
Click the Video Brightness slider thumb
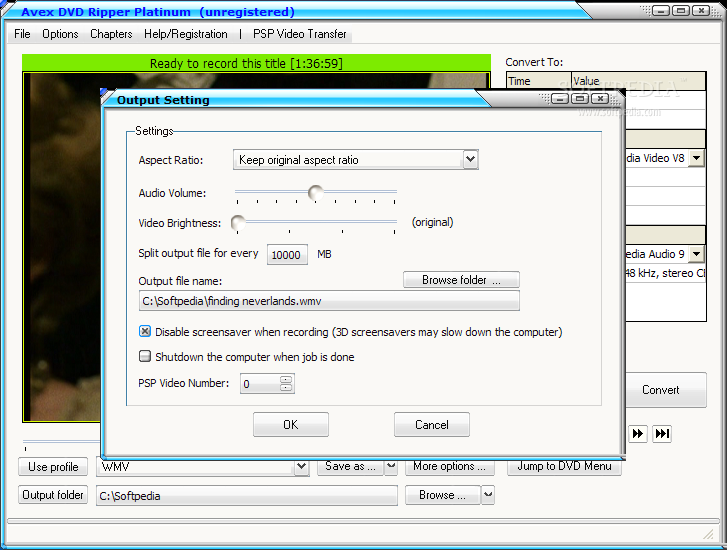pos(238,223)
